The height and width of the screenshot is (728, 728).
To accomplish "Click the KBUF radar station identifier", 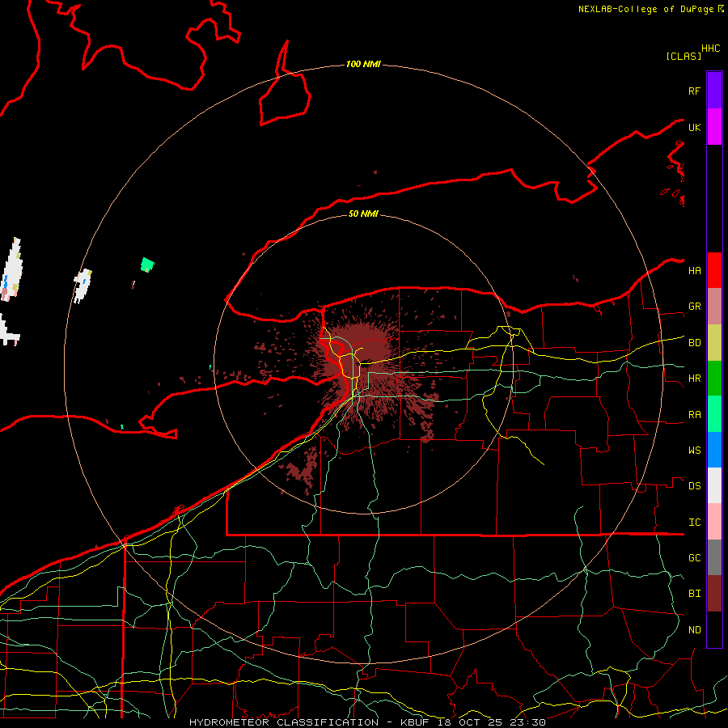I will [x=416, y=722].
